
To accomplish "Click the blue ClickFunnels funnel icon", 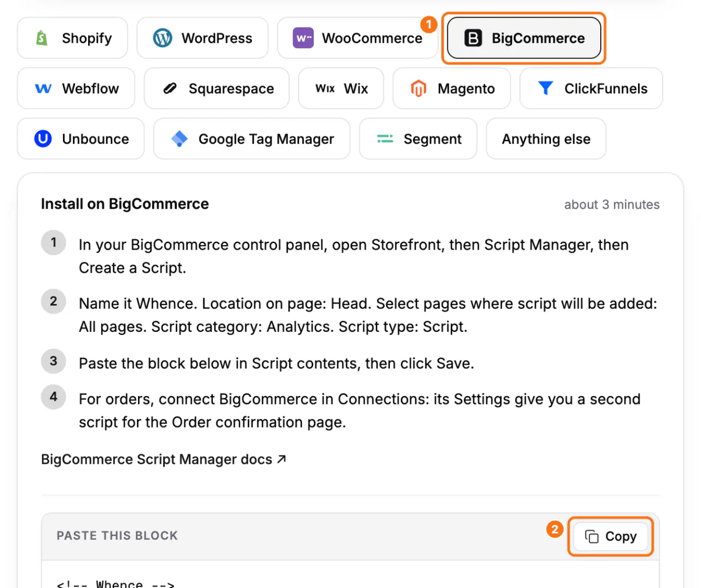I will (545, 88).
